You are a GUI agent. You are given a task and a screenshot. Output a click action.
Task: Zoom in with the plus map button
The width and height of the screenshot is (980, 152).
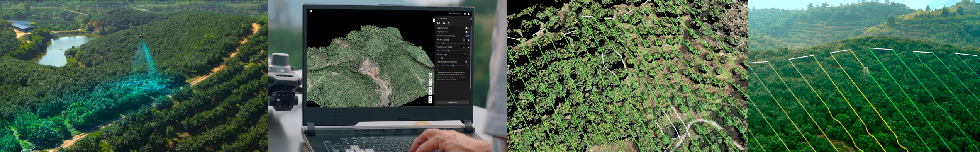[x=430, y=97]
